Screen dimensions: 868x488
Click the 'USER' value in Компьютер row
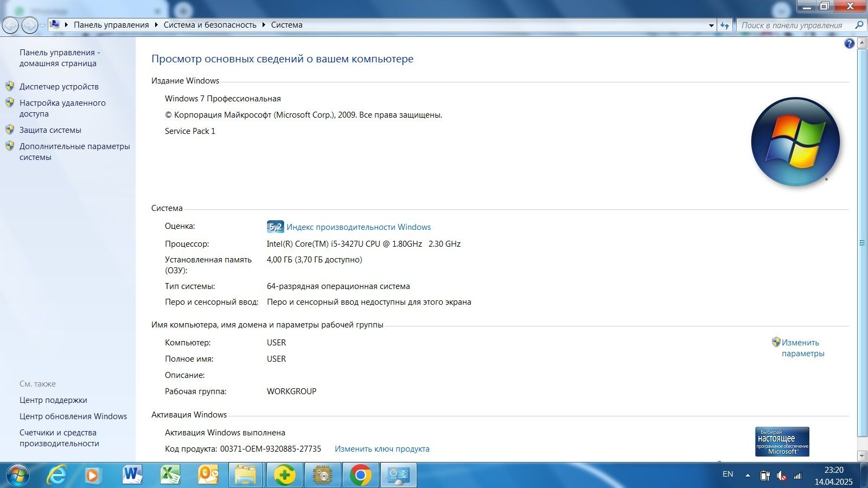(276, 343)
